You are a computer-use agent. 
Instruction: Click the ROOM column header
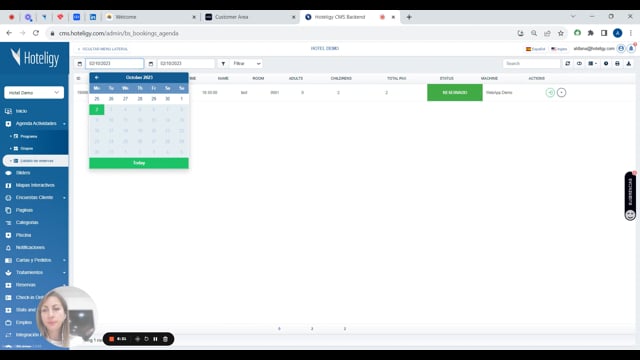258,78
